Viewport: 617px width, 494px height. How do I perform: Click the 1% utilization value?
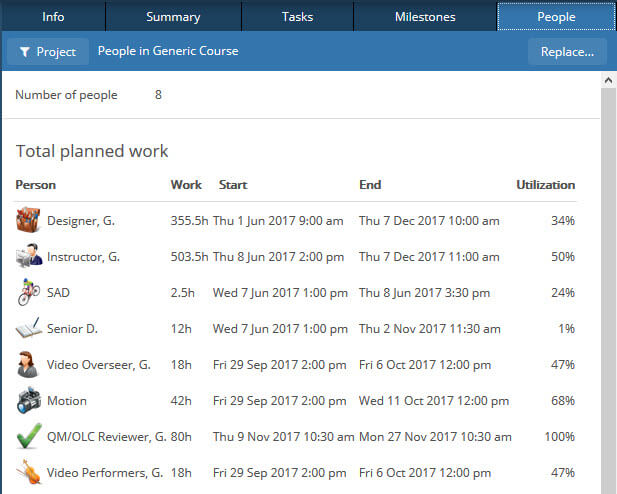tap(567, 329)
